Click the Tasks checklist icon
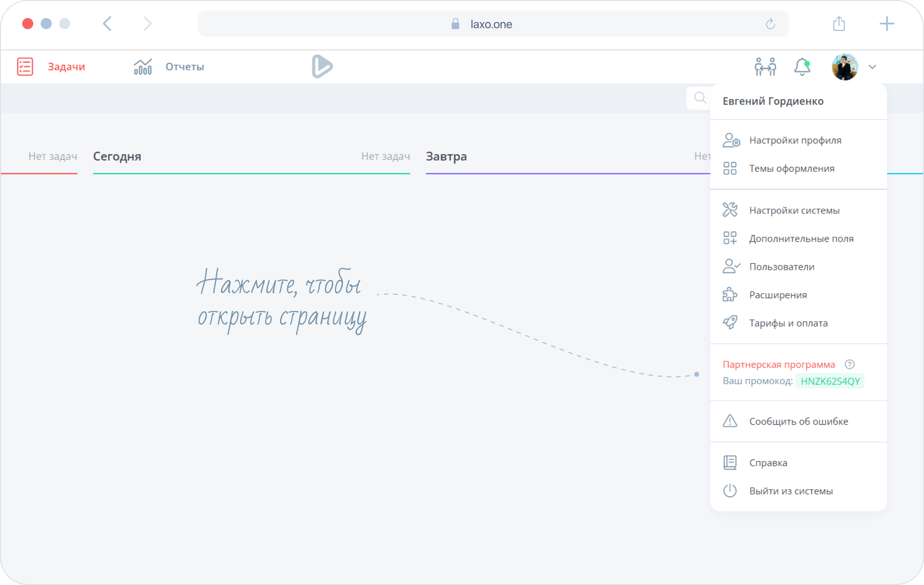Image resolution: width=924 pixels, height=585 pixels. 25,67
